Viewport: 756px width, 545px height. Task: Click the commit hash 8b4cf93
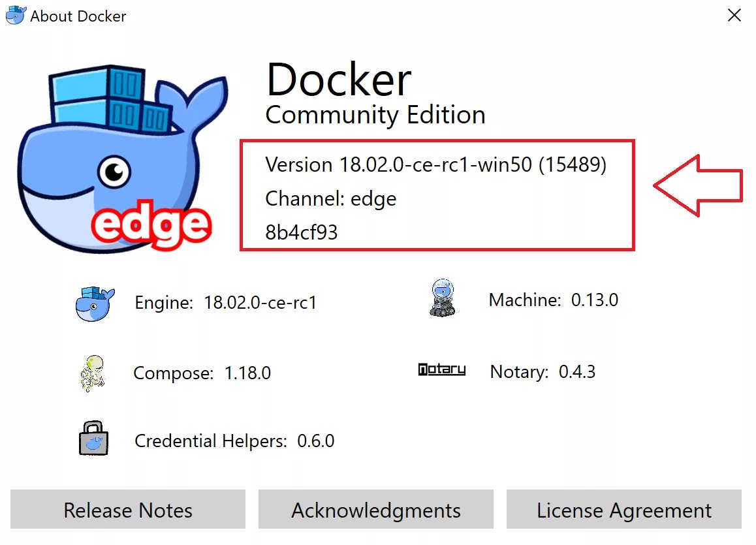click(x=302, y=232)
